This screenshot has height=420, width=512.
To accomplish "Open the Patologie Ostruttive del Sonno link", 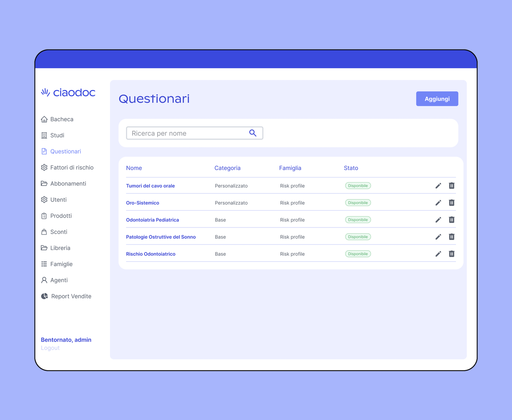I will point(161,237).
